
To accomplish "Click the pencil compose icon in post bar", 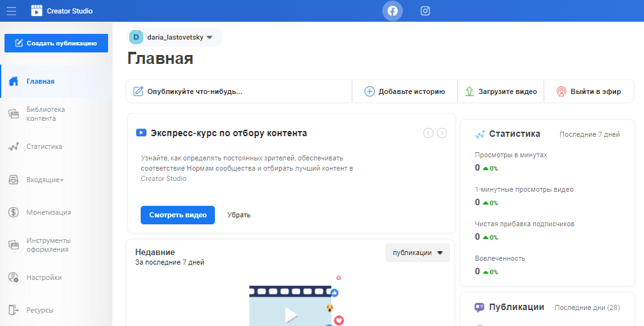I will [138, 91].
